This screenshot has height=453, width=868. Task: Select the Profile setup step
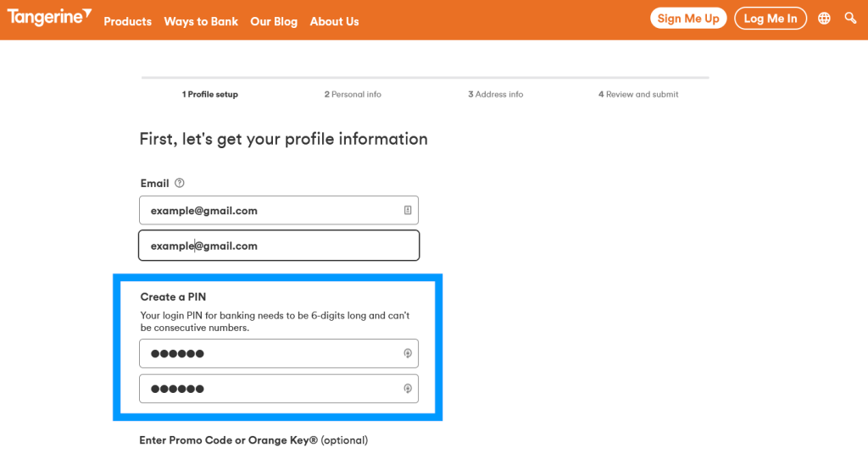(x=210, y=94)
